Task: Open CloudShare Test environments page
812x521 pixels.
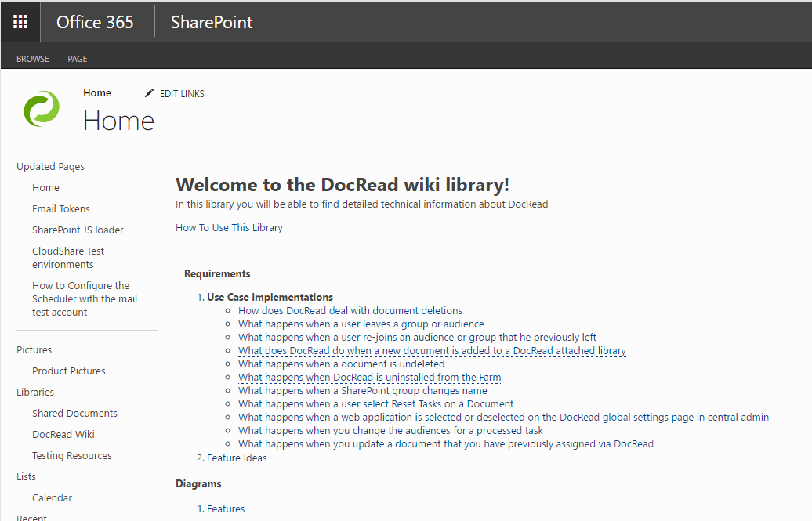Action: click(68, 258)
